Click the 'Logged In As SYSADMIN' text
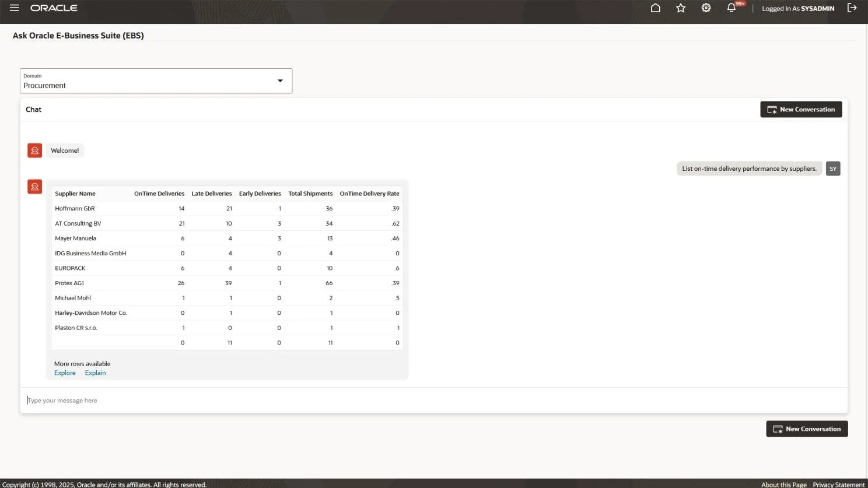Image resolution: width=868 pixels, height=488 pixels. pyautogui.click(x=798, y=9)
